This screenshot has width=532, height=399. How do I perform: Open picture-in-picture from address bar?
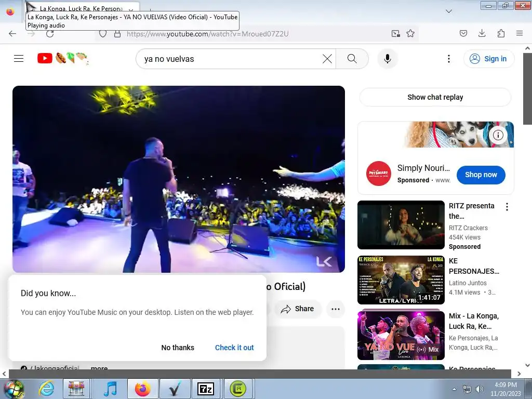(395, 34)
